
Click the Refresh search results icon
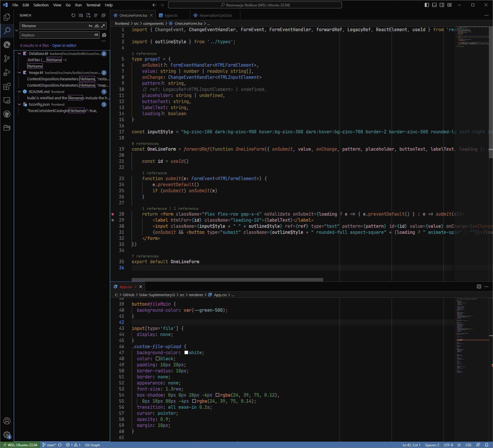73,15
